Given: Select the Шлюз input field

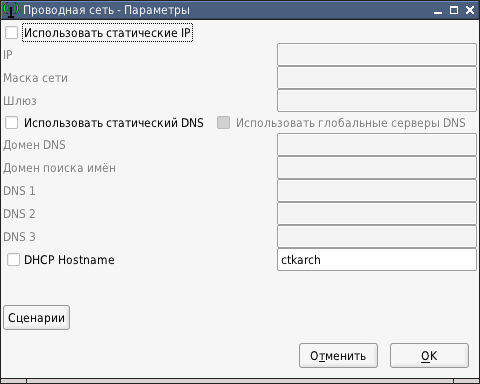Looking at the screenshot, I should coord(377,101).
